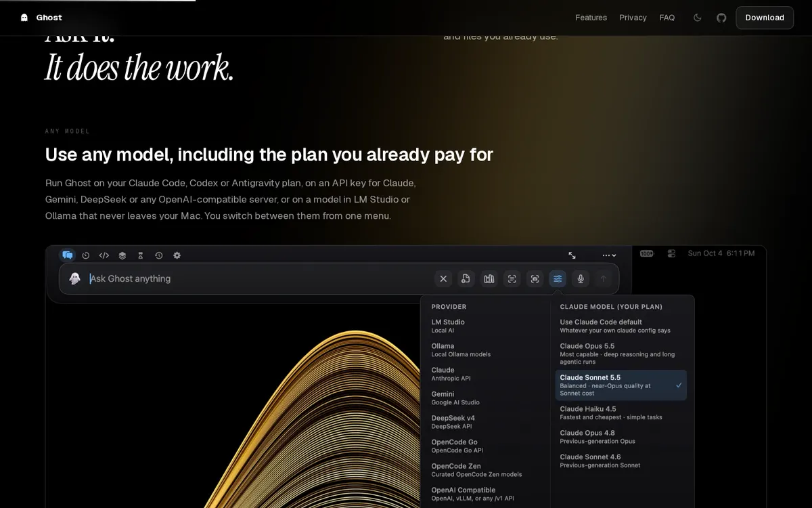Click the battery indicator in the menu bar
This screenshot has width=812, height=508.
[x=647, y=253]
